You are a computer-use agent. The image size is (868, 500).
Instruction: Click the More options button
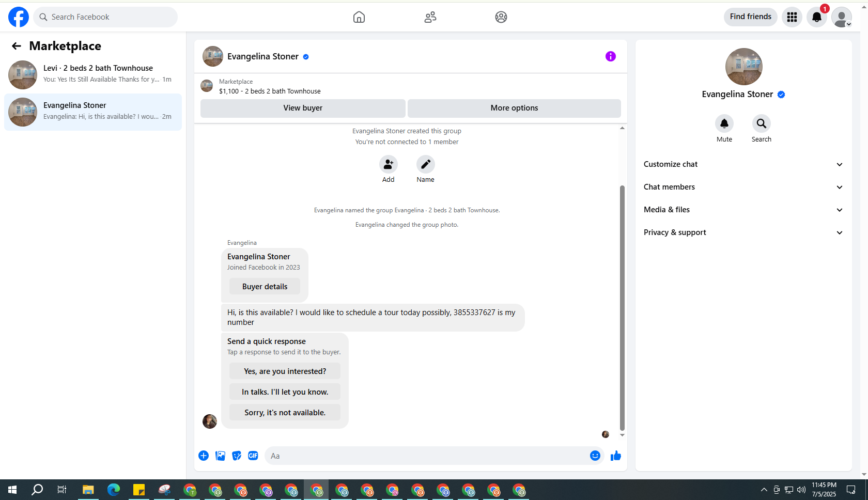[514, 108]
